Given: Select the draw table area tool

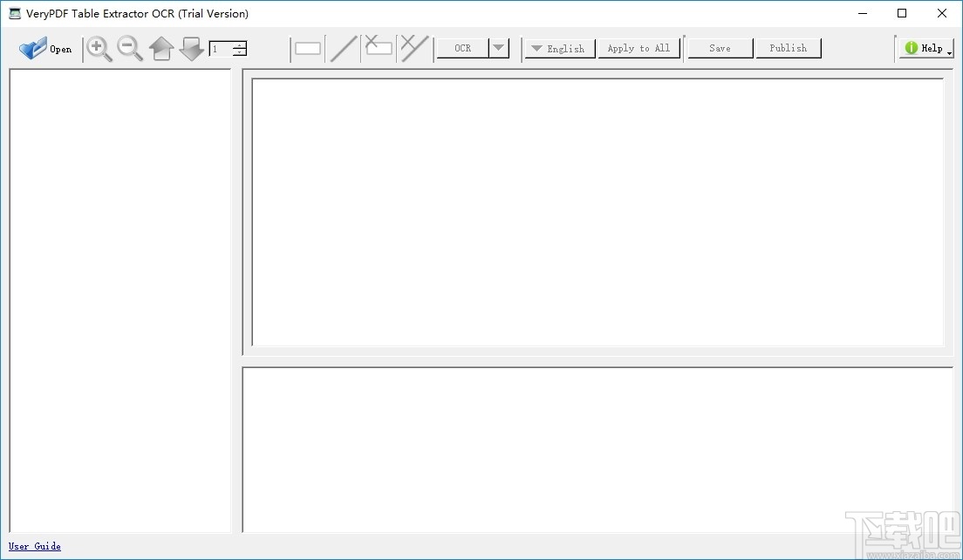Looking at the screenshot, I should tap(307, 49).
